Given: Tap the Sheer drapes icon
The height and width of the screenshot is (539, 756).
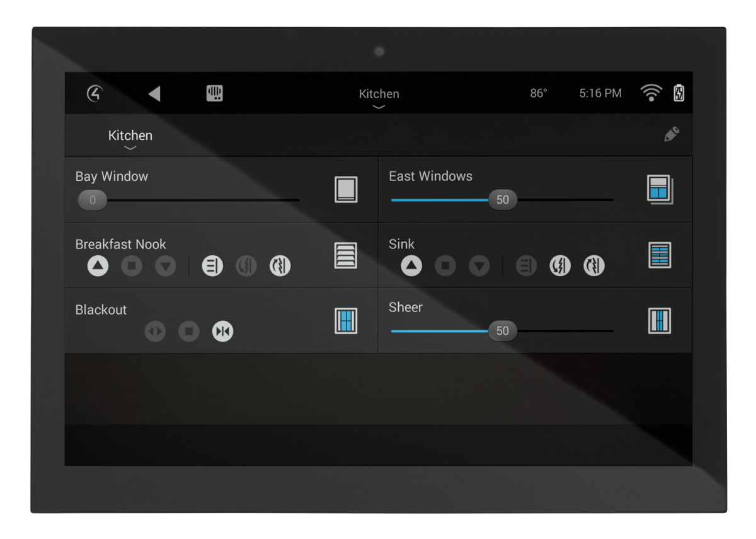Looking at the screenshot, I should coord(660,321).
